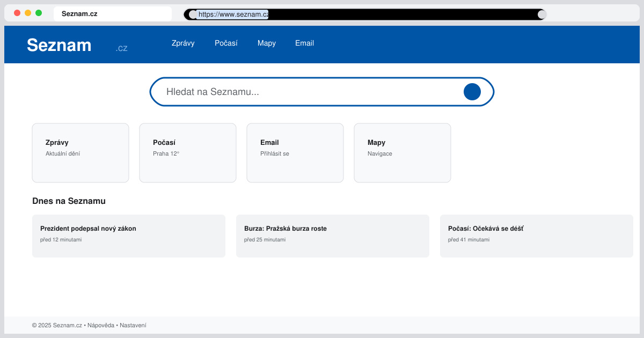
Task: Open Zprávy in the top navigation
Action: tap(183, 43)
